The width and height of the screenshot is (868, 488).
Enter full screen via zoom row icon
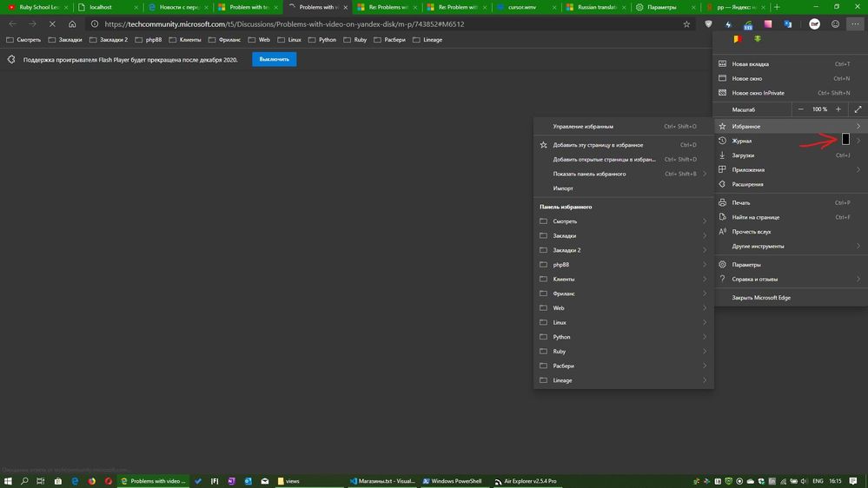858,109
